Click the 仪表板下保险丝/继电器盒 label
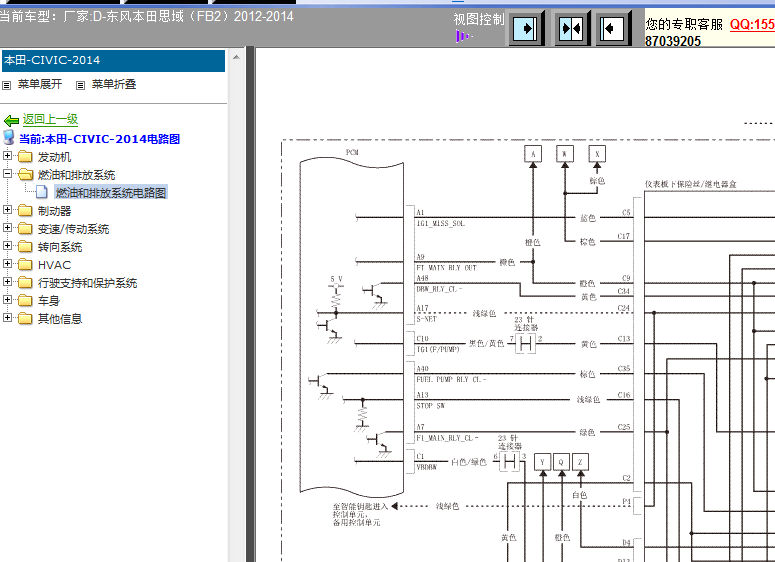Image resolution: width=775 pixels, height=562 pixels. pos(690,184)
